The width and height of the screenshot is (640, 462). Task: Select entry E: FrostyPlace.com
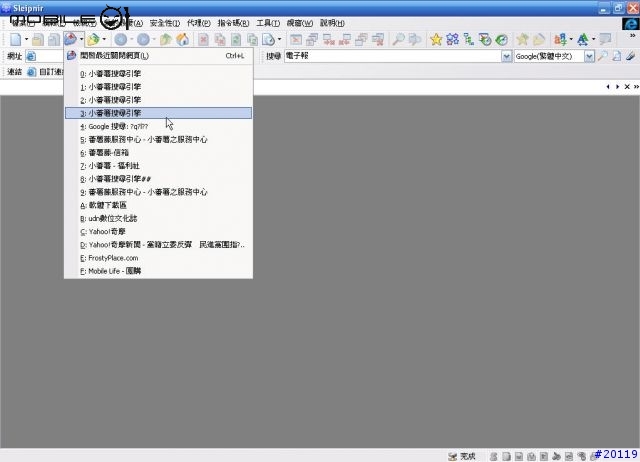tap(158, 258)
